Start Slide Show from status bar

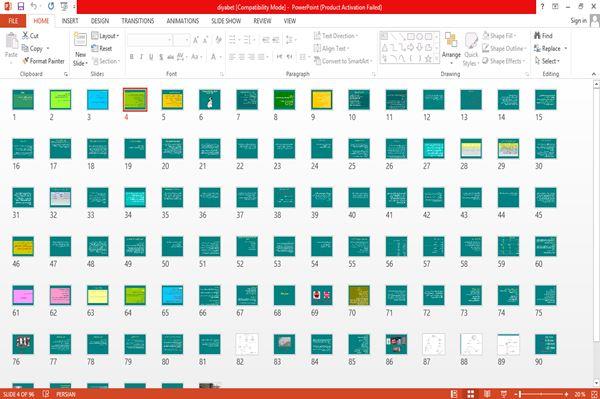click(504, 394)
